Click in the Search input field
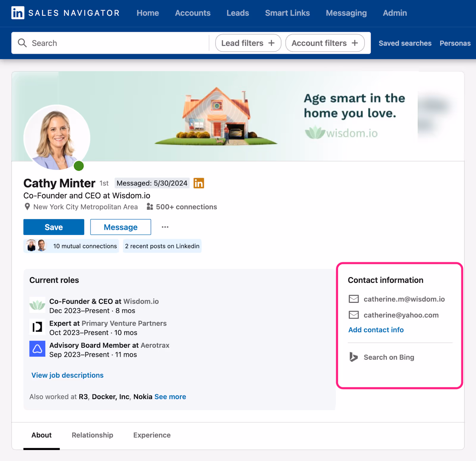The image size is (476, 461). point(110,43)
